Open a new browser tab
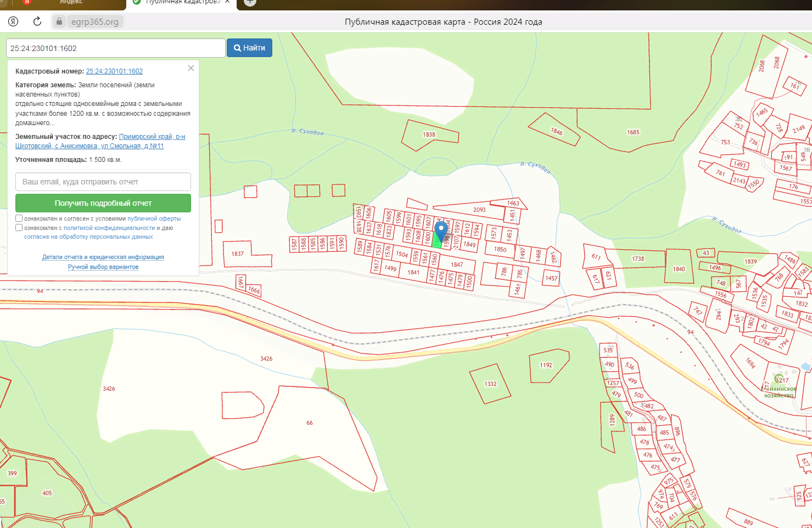 (250, 2)
